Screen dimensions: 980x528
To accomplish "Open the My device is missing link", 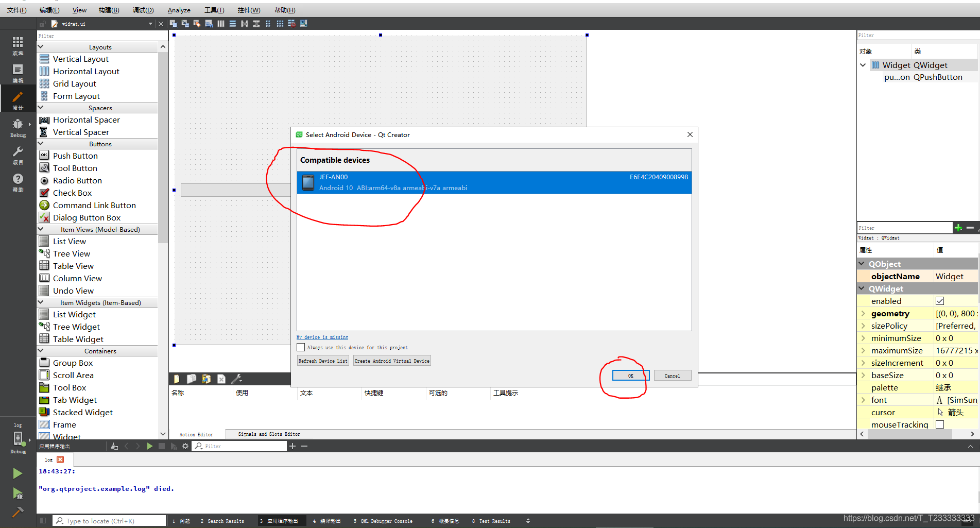I will [322, 337].
